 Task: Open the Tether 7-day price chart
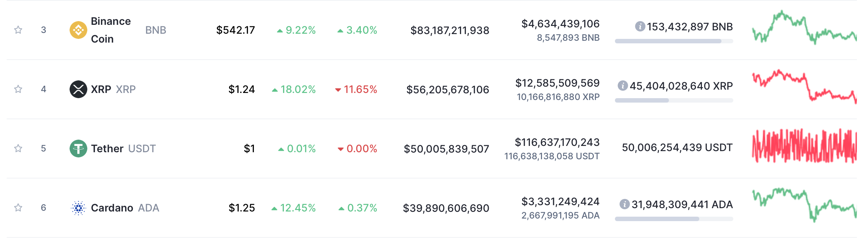coord(804,146)
